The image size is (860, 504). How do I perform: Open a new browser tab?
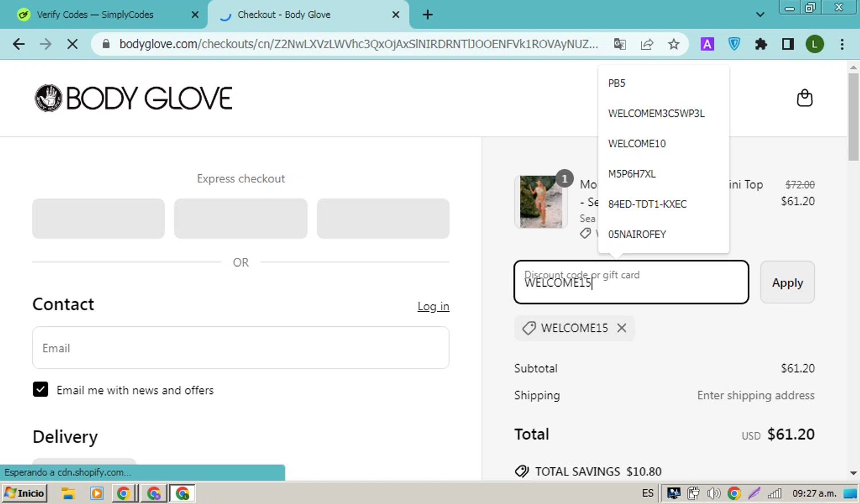click(428, 15)
